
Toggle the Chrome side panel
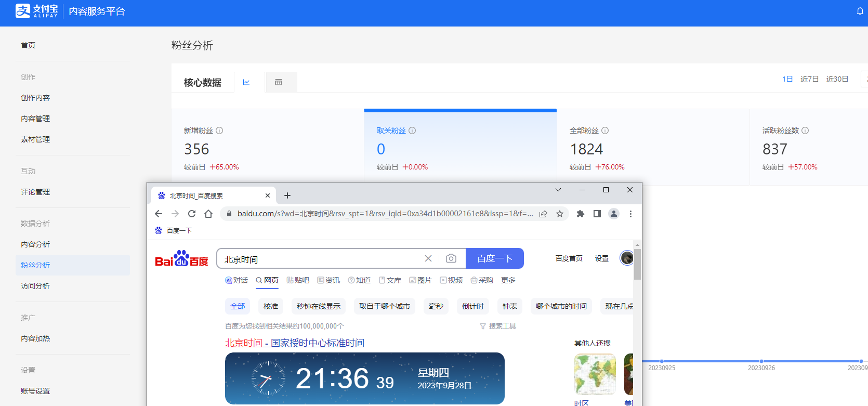(597, 214)
